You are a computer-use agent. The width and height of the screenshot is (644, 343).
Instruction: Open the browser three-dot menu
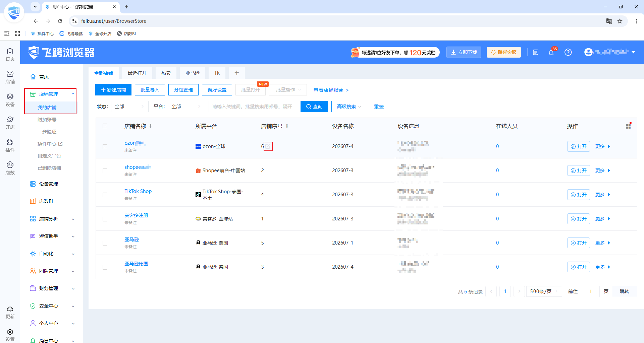(x=636, y=21)
